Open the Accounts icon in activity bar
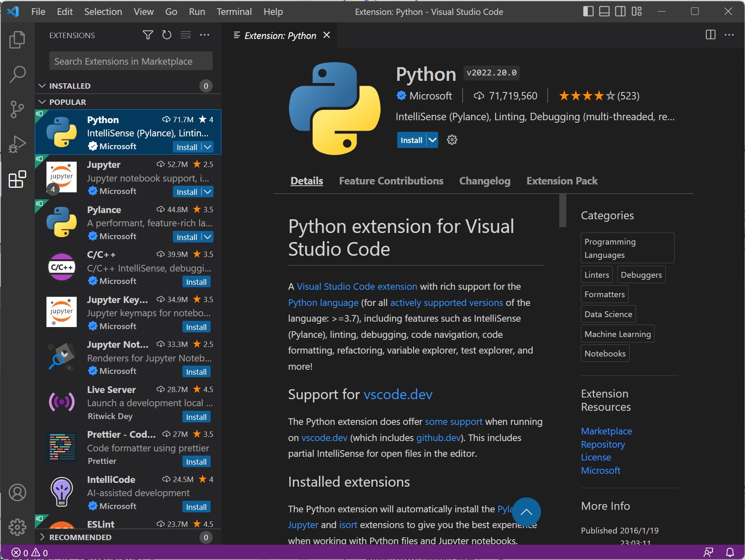 [17, 492]
